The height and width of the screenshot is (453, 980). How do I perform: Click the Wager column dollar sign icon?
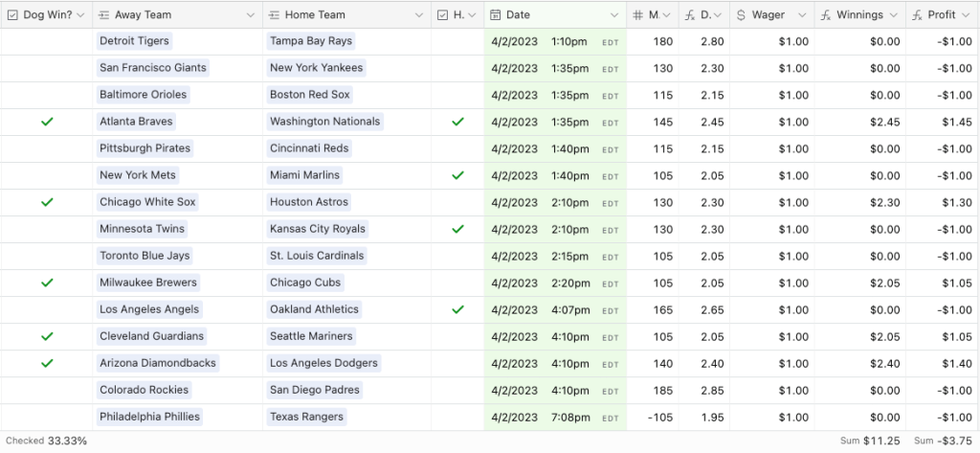pyautogui.click(x=742, y=15)
